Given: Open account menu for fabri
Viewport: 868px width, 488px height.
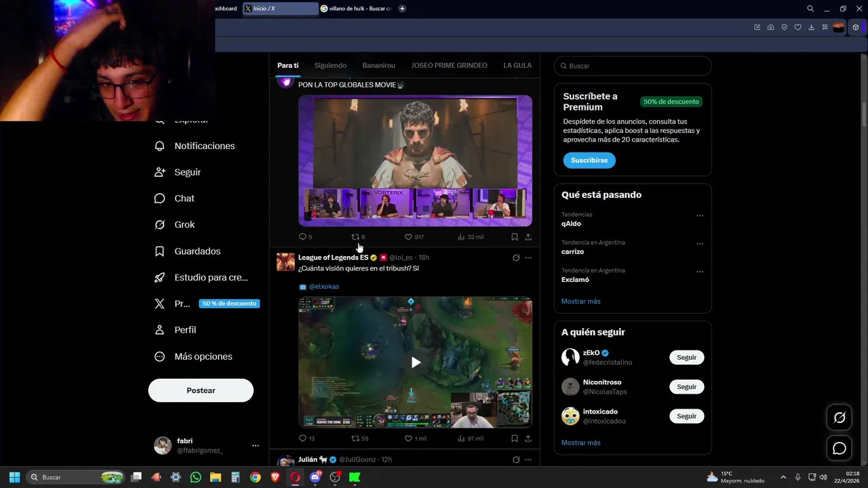Looking at the screenshot, I should point(207,445).
